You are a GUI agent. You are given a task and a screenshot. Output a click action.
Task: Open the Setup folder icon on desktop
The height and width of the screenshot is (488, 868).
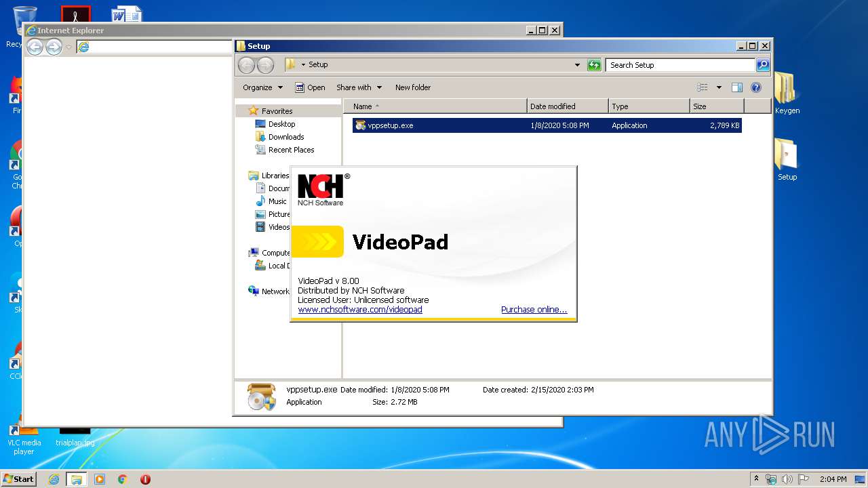pyautogui.click(x=787, y=160)
